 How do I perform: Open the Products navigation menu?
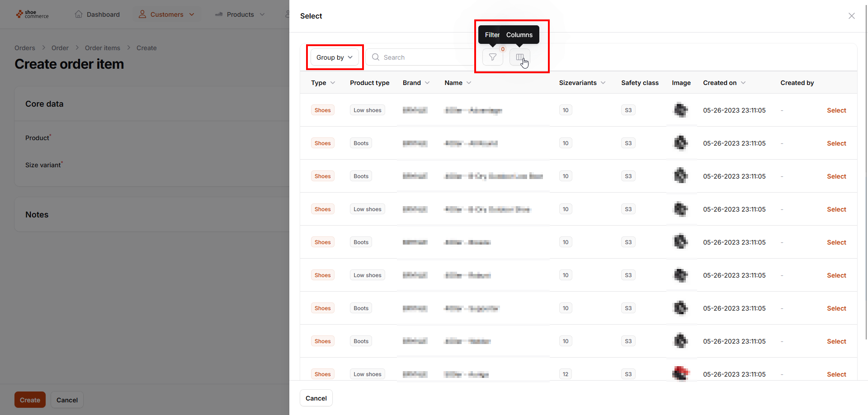pyautogui.click(x=240, y=14)
